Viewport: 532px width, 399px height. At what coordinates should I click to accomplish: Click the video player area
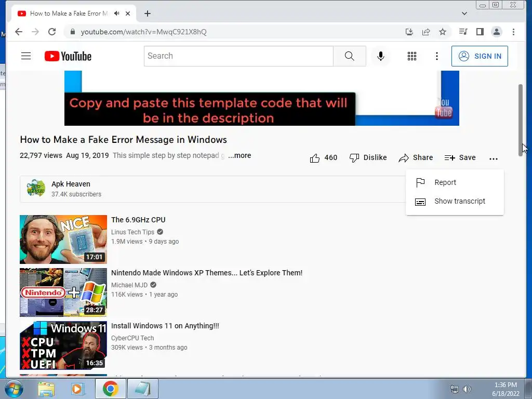click(262, 98)
